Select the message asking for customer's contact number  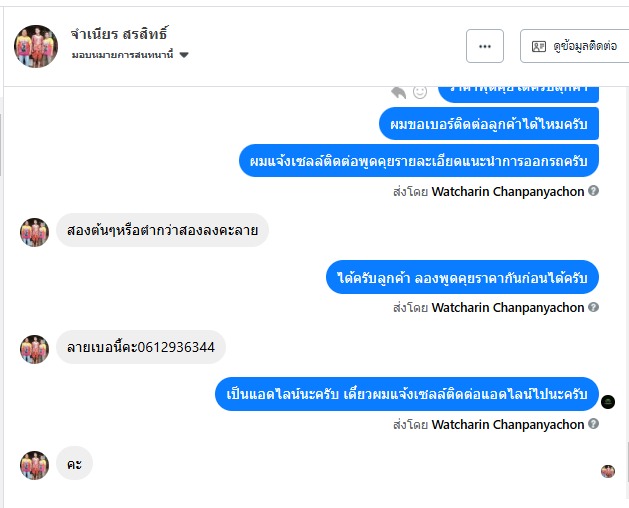[x=489, y=124]
